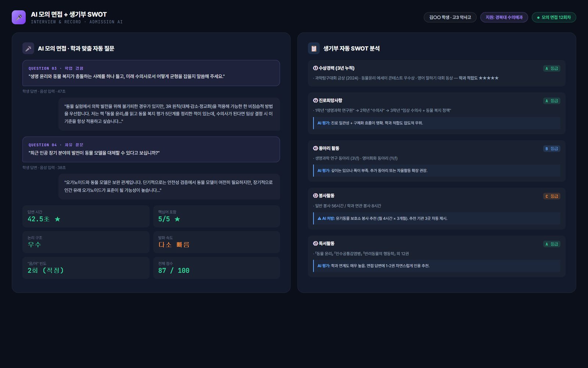Click the INTERVIEW & RECORD · ADMISSION AI subtitle

tap(77, 22)
